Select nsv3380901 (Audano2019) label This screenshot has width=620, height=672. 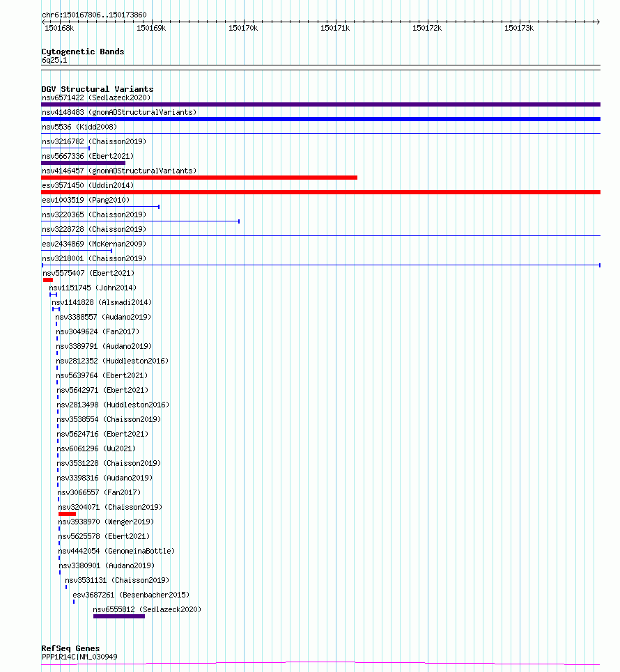[107, 565]
